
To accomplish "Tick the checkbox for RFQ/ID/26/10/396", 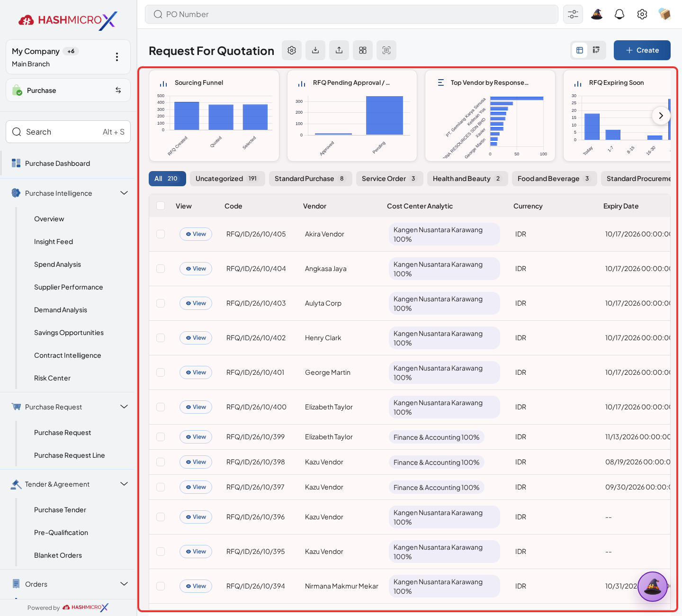I will click(161, 517).
